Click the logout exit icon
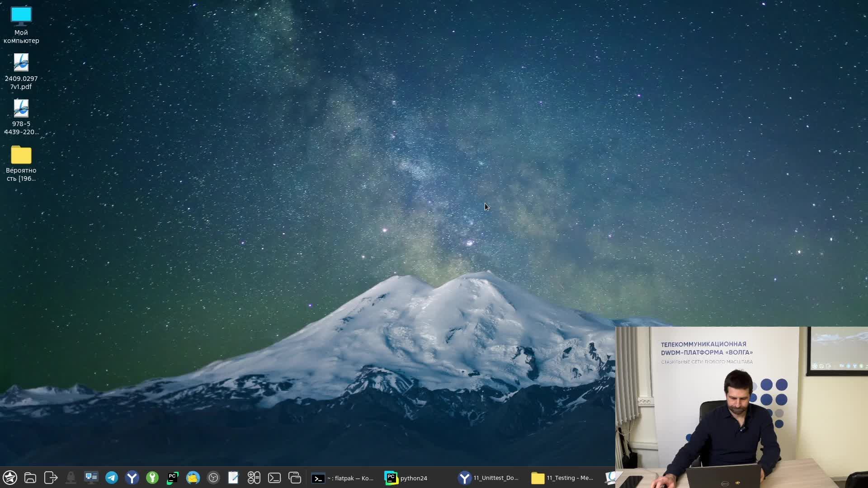The height and width of the screenshot is (488, 868). pos(51,478)
